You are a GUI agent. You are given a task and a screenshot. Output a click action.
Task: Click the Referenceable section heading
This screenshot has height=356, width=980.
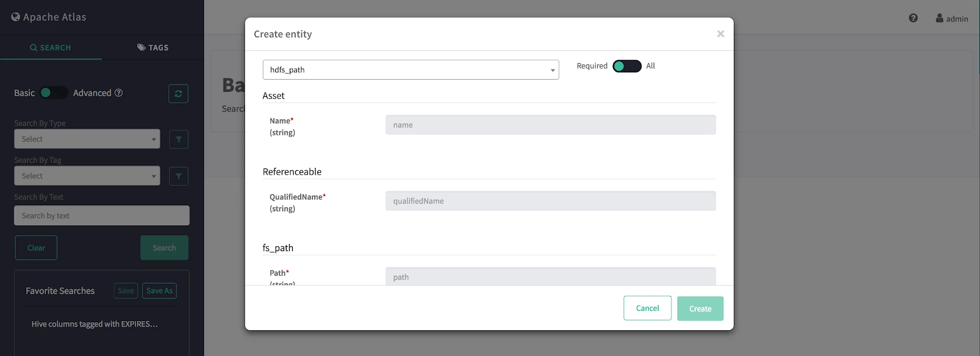click(292, 172)
